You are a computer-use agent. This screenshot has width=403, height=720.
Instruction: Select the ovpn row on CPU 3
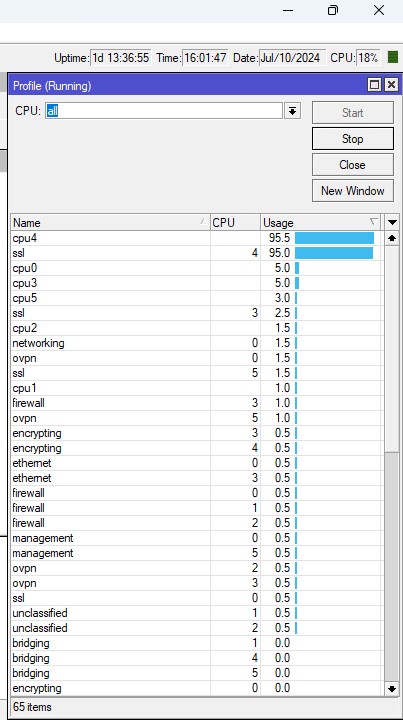196,583
